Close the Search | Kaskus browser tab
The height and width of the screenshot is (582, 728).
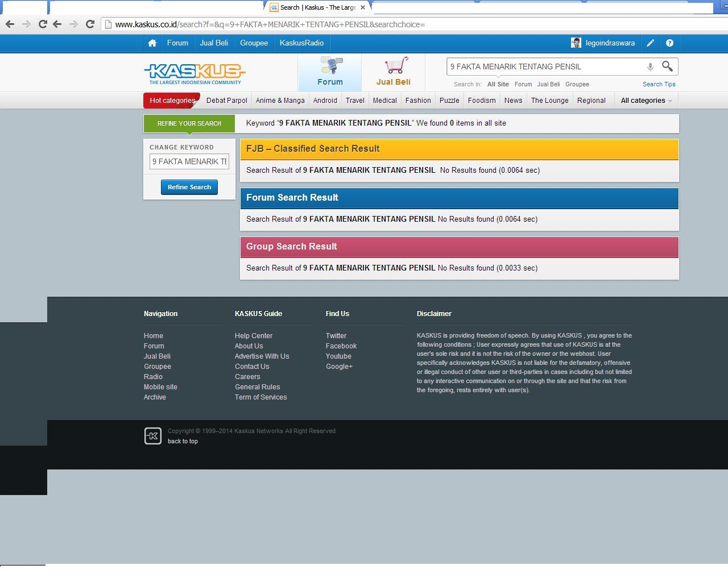[x=363, y=7]
